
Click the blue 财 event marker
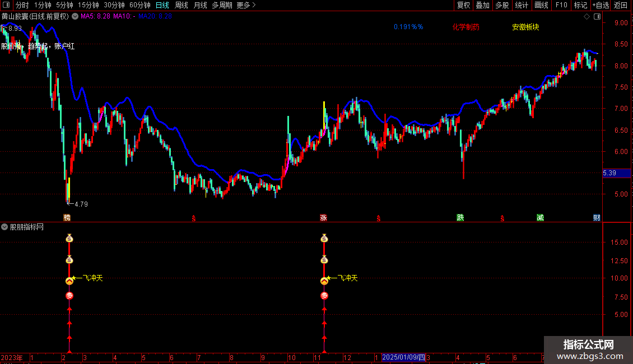[597, 217]
